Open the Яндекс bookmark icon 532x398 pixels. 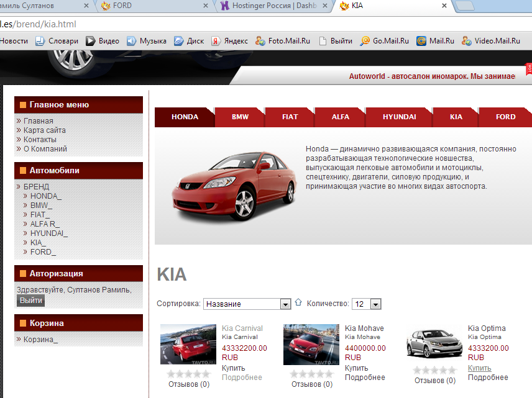[x=216, y=41]
